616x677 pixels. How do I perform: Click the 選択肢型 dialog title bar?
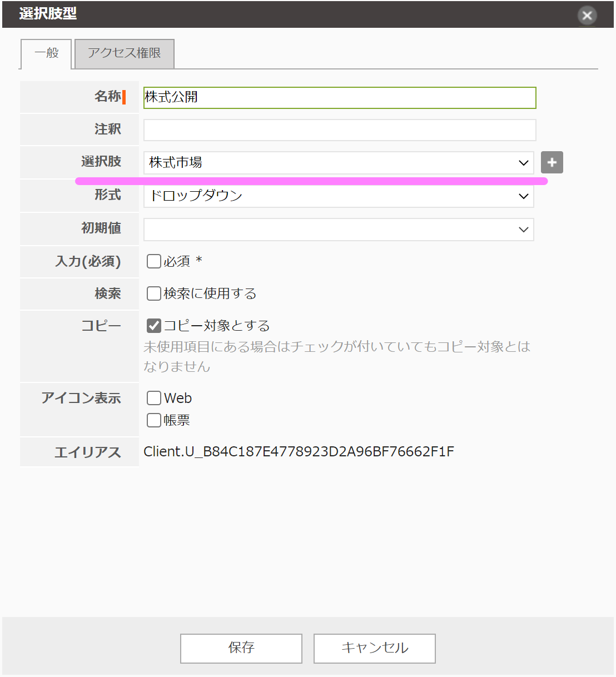point(278,14)
